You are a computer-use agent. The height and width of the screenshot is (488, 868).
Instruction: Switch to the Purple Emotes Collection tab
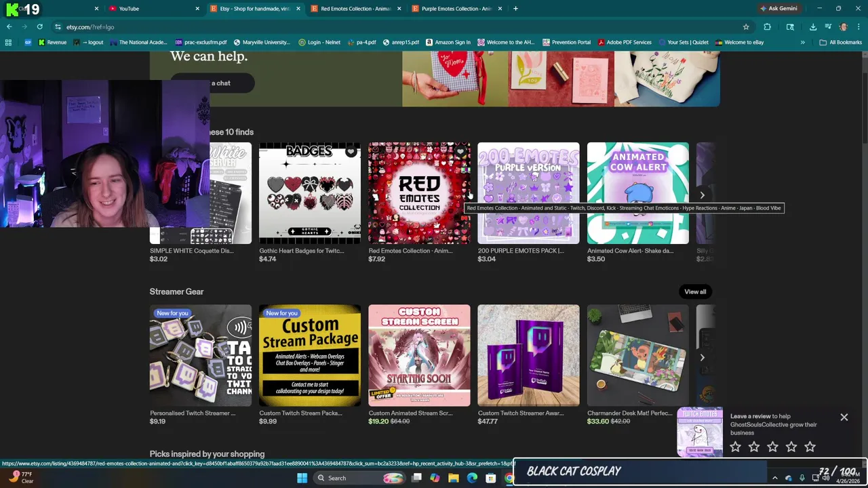tap(456, 9)
